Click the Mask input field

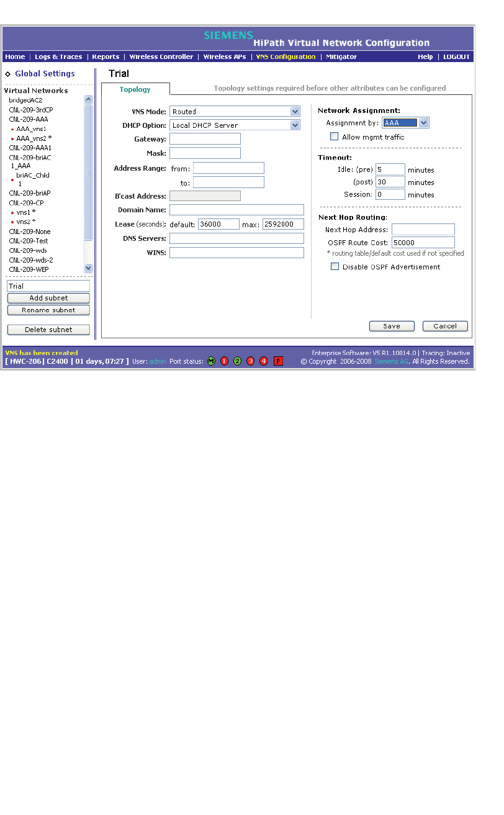coord(205,153)
